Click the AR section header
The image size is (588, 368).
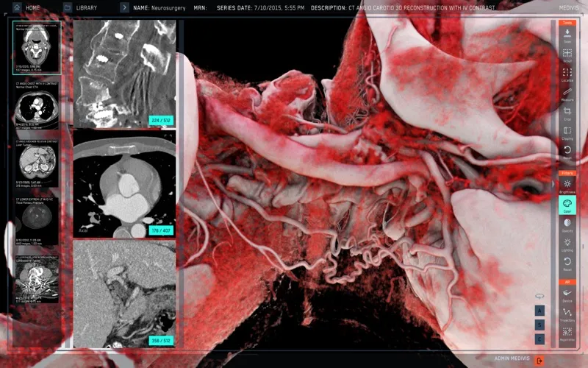pos(567,282)
